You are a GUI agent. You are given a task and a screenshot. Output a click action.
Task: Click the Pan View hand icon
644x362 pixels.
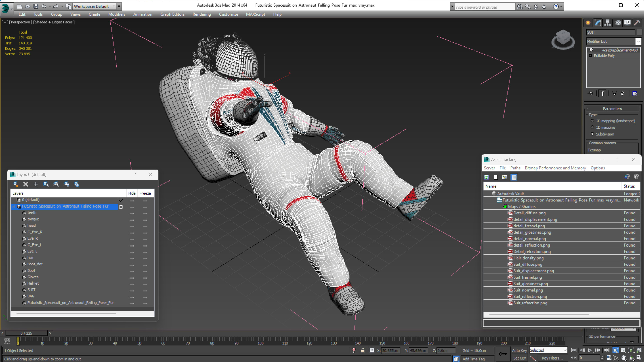624,358
